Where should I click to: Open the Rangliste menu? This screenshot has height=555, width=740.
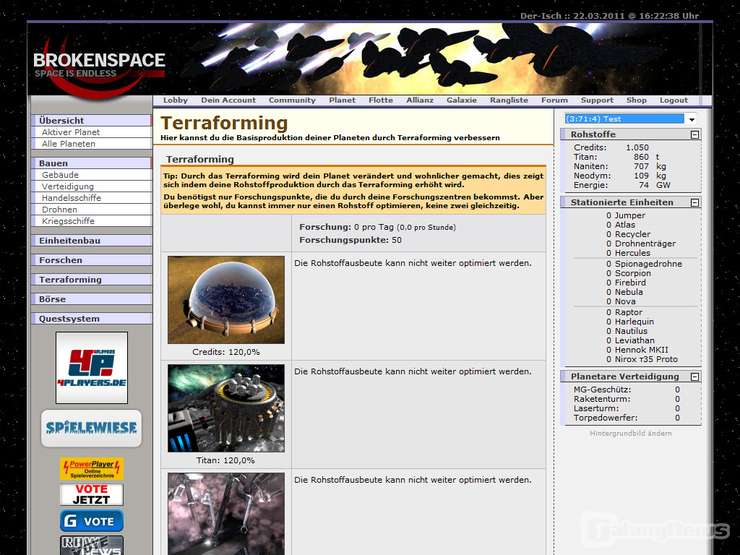tap(509, 100)
